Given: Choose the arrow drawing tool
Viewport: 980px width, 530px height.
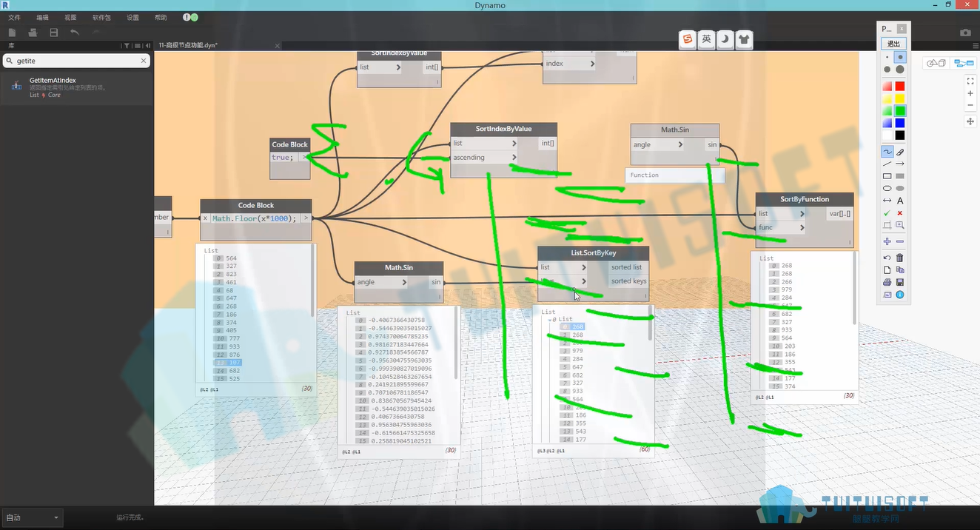Looking at the screenshot, I should [900, 164].
